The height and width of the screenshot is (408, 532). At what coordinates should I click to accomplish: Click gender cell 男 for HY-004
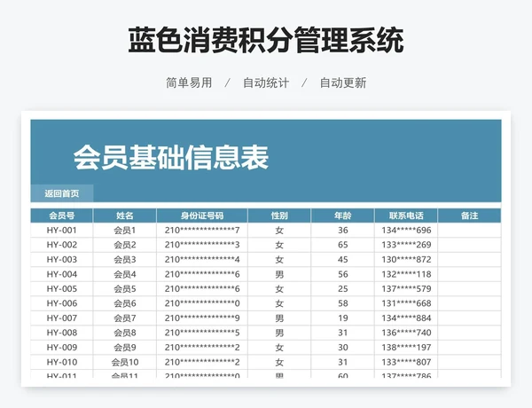[279, 274]
